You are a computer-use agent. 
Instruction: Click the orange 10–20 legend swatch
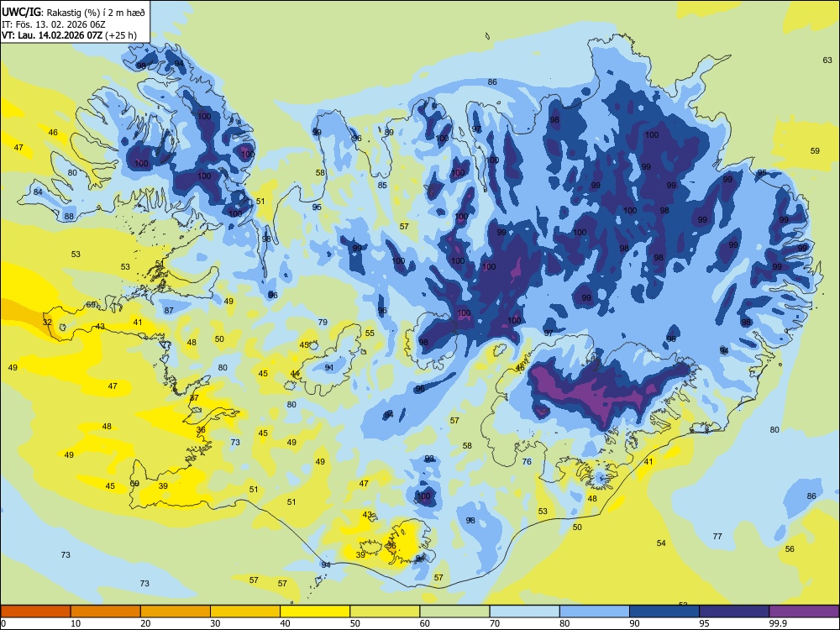[106, 612]
